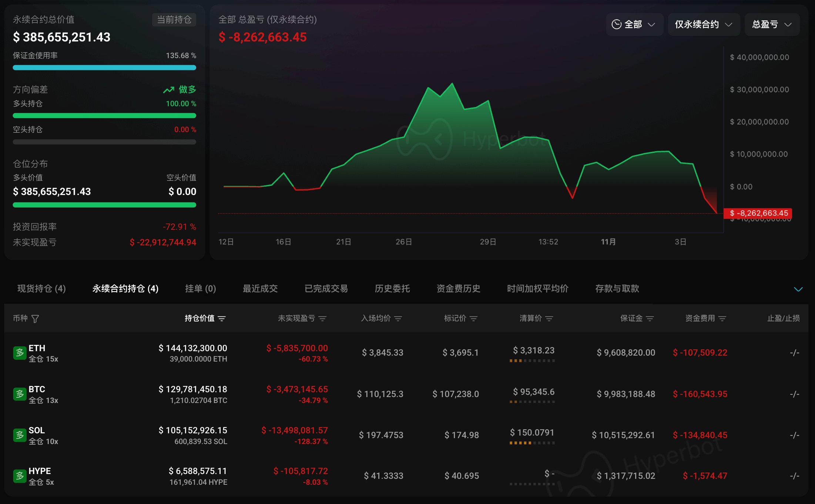This screenshot has height=504, width=815.
Task: Open the 存款与取款 tab
Action: click(617, 289)
